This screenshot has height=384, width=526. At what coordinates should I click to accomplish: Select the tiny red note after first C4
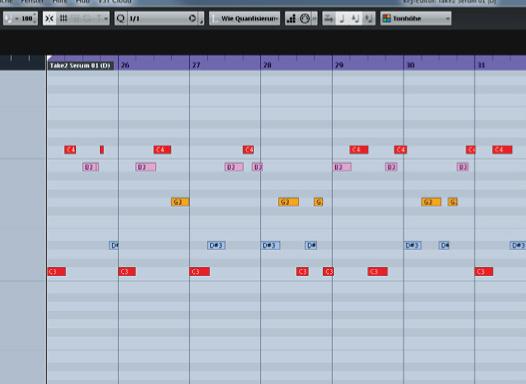(102, 150)
